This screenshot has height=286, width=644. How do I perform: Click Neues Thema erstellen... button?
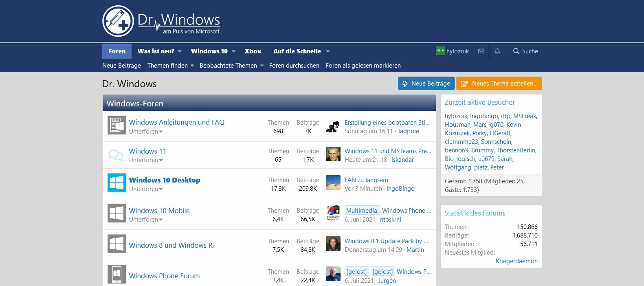499,84
